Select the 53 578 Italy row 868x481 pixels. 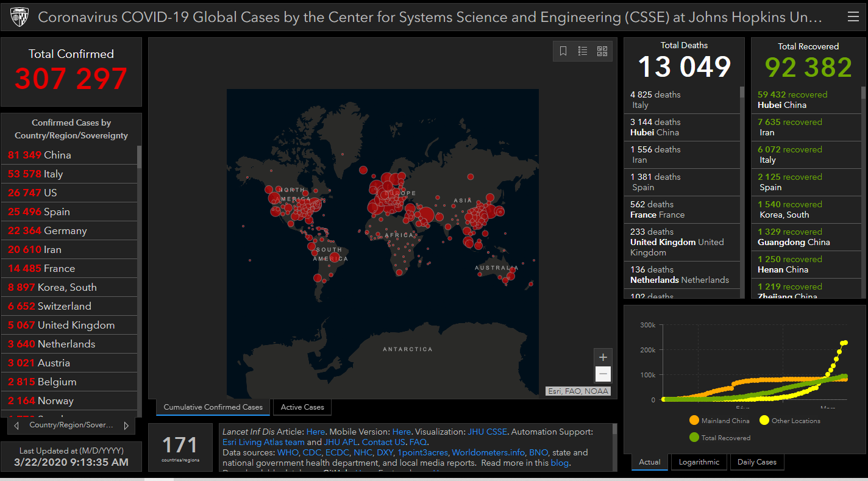[x=69, y=174]
